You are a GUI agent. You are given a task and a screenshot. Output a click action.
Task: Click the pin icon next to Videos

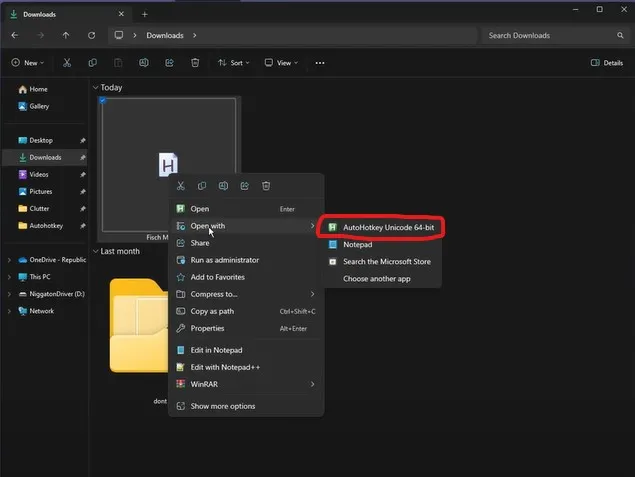[83, 175]
